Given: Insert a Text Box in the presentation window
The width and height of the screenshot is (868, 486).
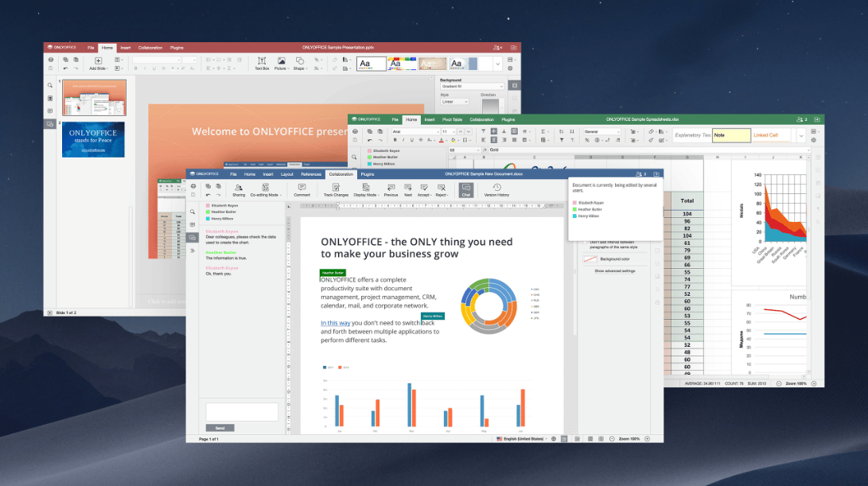Looking at the screenshot, I should (262, 64).
